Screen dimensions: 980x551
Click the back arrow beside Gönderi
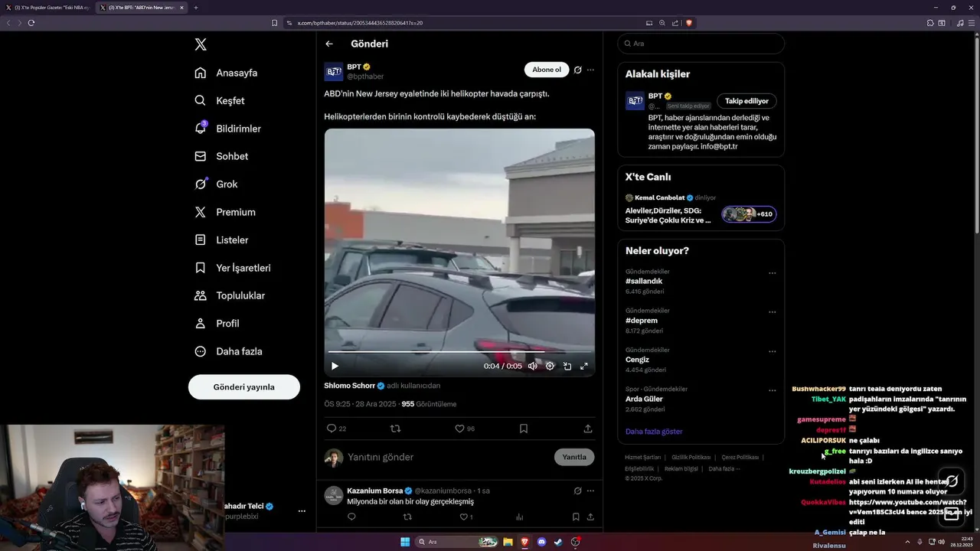pyautogui.click(x=329, y=44)
